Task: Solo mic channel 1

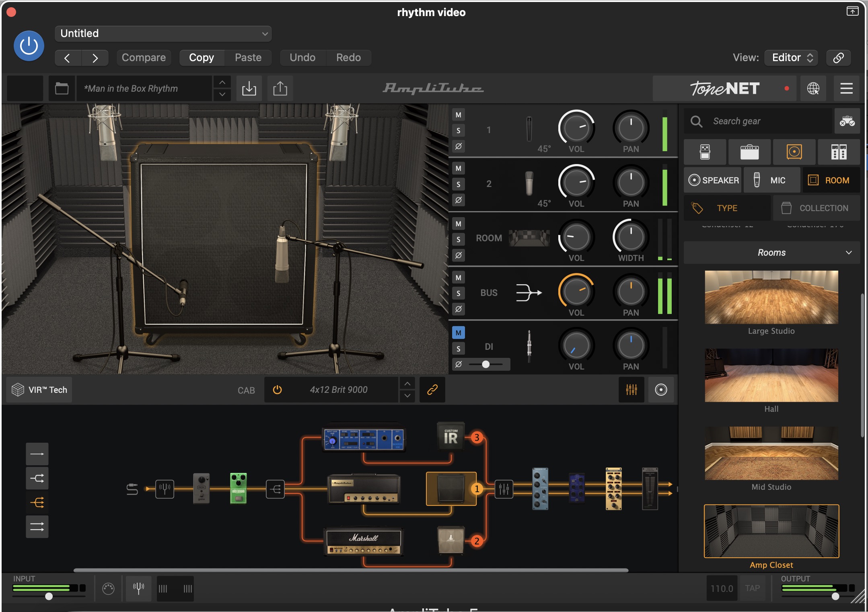Action: (458, 131)
